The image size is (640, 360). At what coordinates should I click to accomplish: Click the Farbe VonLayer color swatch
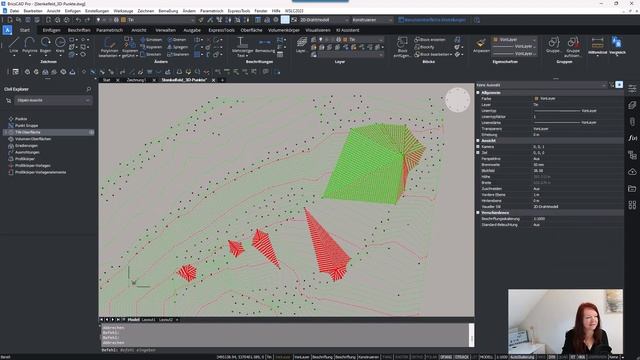[x=536, y=98]
